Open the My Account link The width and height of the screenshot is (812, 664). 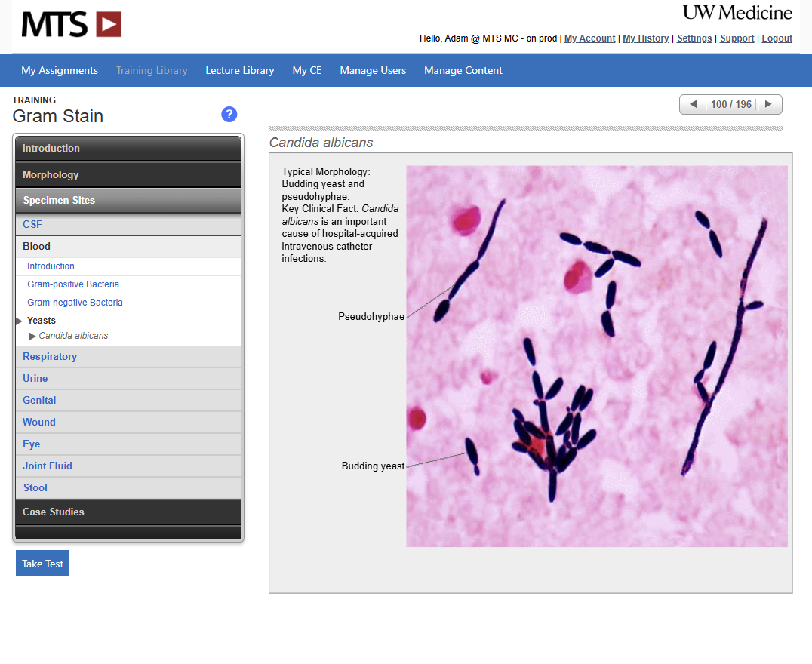[589, 38]
